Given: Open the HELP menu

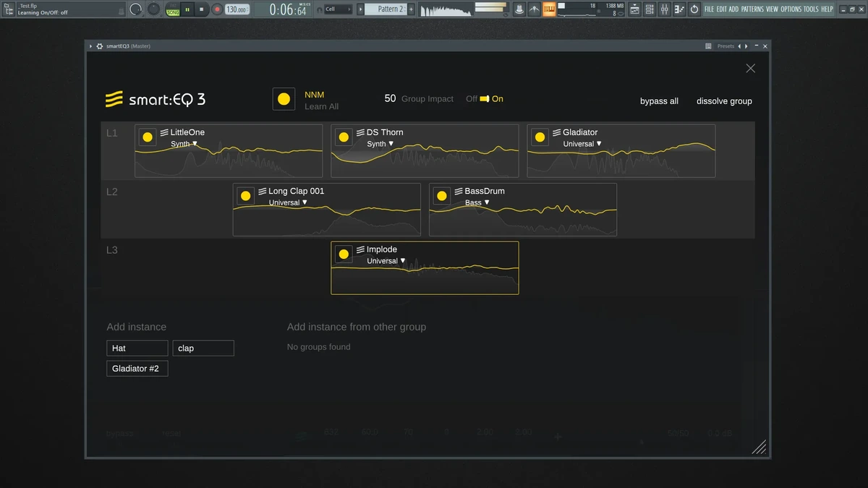Looking at the screenshot, I should tap(827, 9).
